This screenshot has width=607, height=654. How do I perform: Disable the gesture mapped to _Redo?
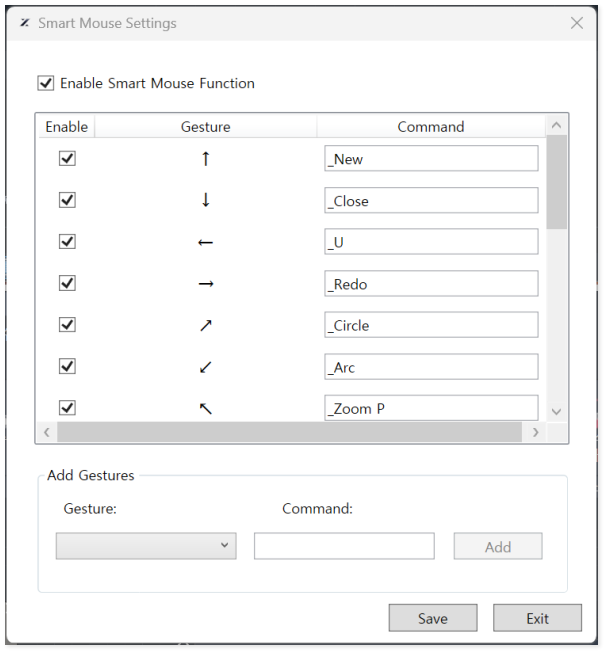(x=67, y=283)
